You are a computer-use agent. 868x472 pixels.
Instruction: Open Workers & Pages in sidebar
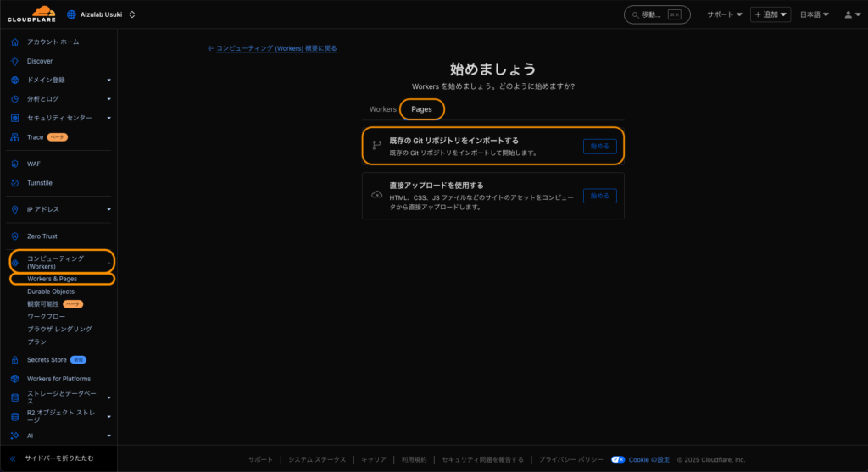point(52,279)
